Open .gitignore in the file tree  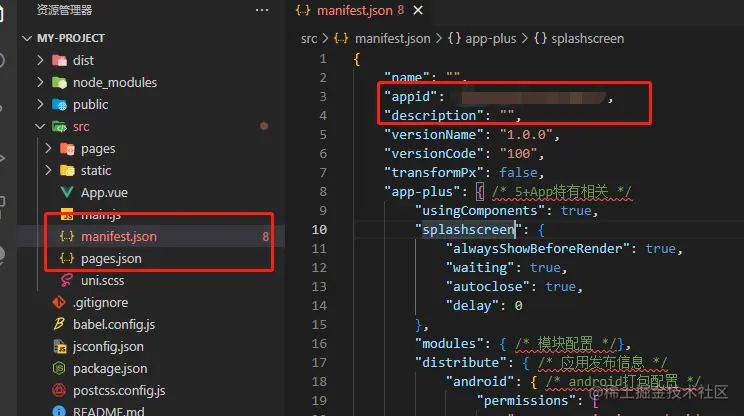tap(100, 302)
